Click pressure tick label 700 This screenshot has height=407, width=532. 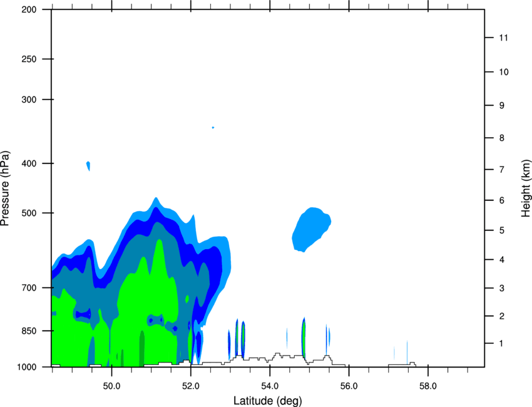pyautogui.click(x=29, y=287)
